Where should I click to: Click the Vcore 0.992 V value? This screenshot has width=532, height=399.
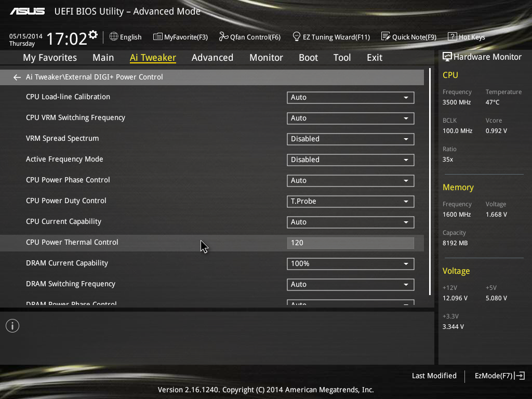pyautogui.click(x=496, y=131)
